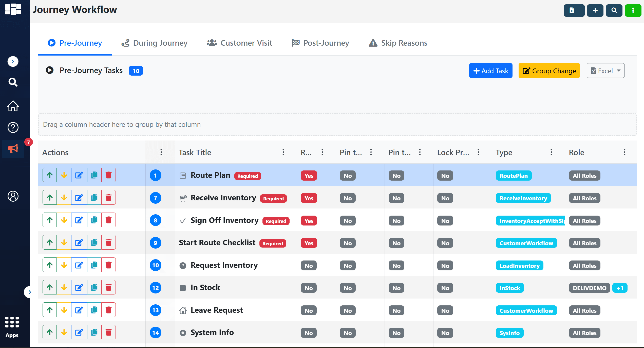Click Sign Off Inventory task title
Viewport: 644px width, 348px height.
[x=224, y=220]
